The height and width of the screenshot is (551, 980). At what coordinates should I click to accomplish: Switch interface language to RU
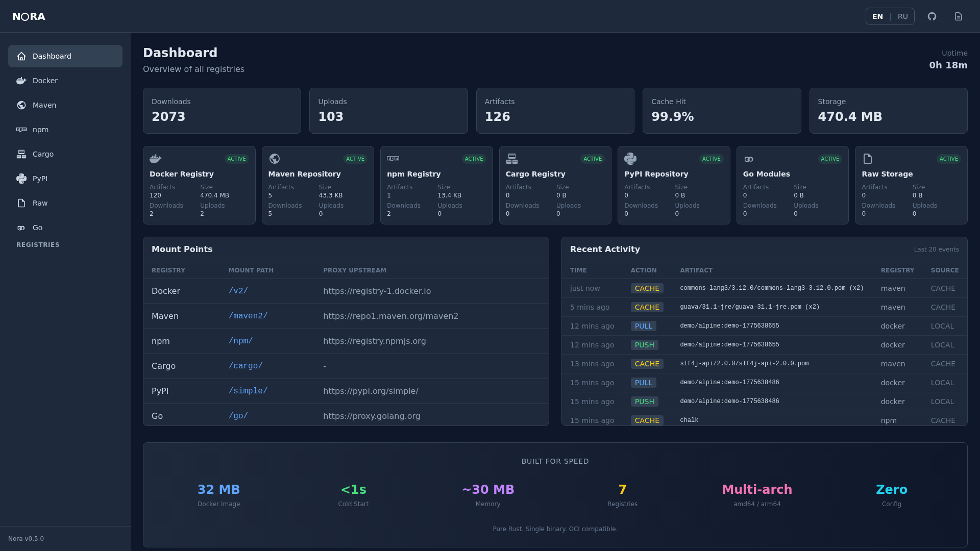coord(902,16)
